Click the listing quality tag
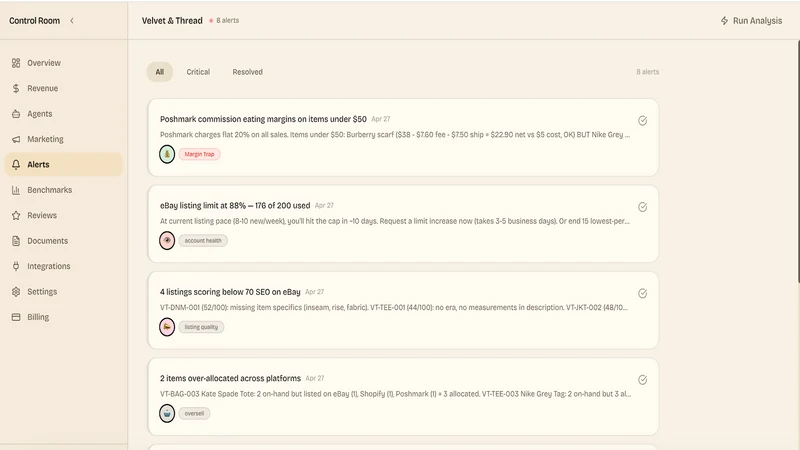The image size is (800, 450). [x=201, y=327]
